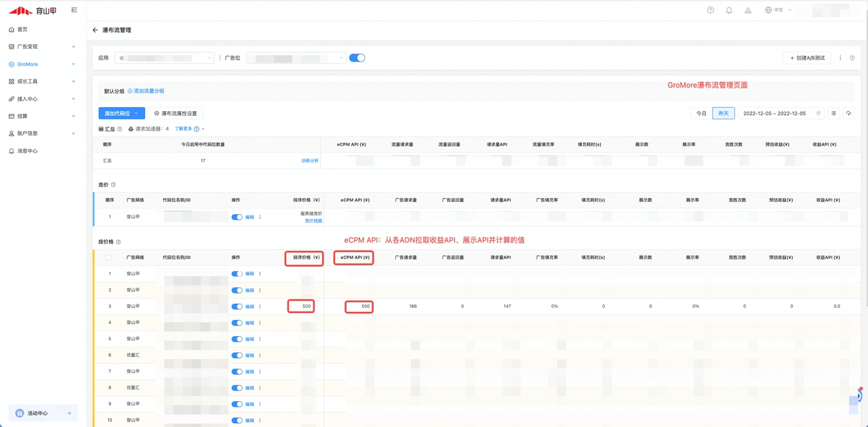
Task: Toggle the switch for price row 6
Action: coord(237,355)
